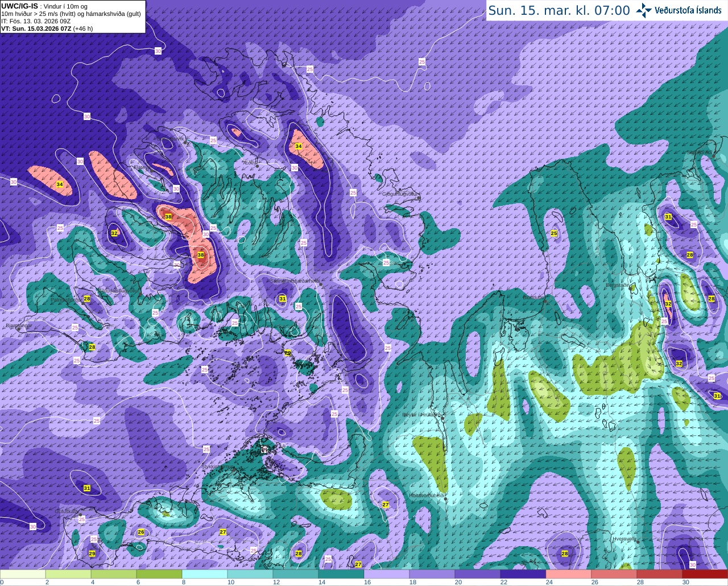Click the yellow 28 gust marker near Patreksfjörður
Image resolution: width=728 pixels, height=586 pixels.
pyautogui.click(x=87, y=299)
